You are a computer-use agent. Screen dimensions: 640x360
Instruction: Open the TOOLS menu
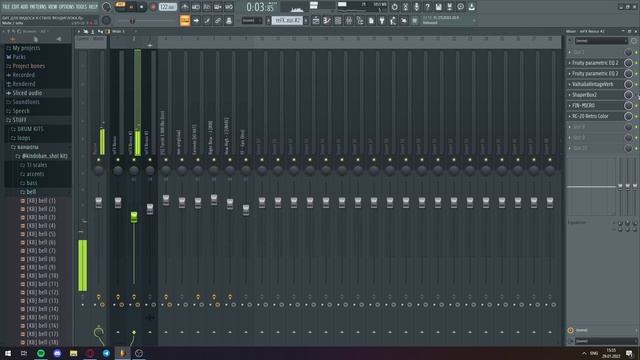point(82,7)
